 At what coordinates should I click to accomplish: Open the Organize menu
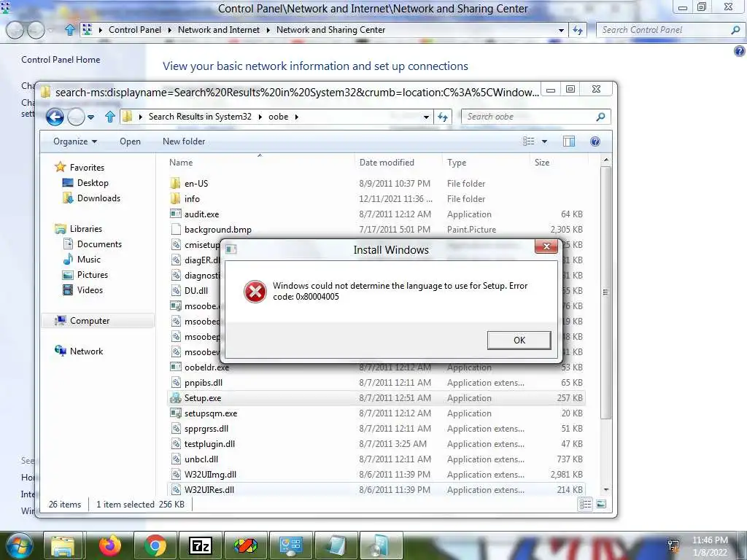(75, 141)
